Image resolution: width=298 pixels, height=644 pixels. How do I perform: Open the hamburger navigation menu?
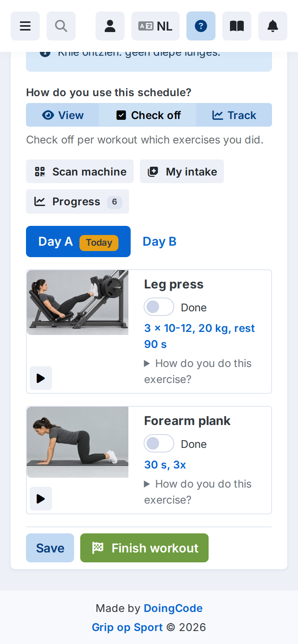click(x=25, y=26)
